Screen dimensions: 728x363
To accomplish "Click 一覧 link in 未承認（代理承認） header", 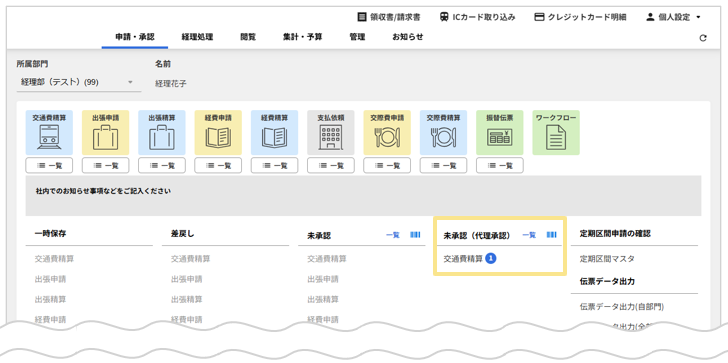I will [x=529, y=235].
